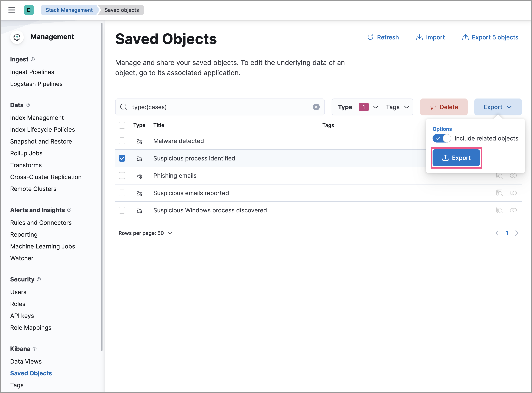
Task: Check the Suspicious process identified checkbox
Action: coord(122,158)
